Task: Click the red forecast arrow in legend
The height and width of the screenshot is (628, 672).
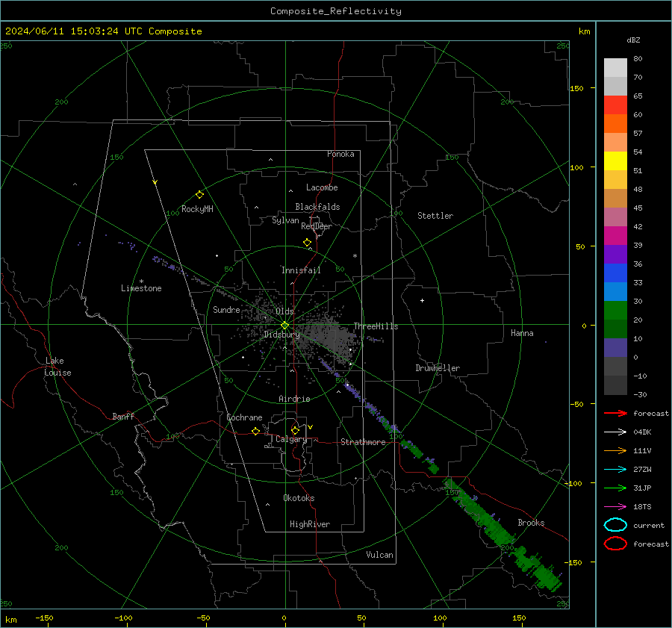Action: click(615, 413)
